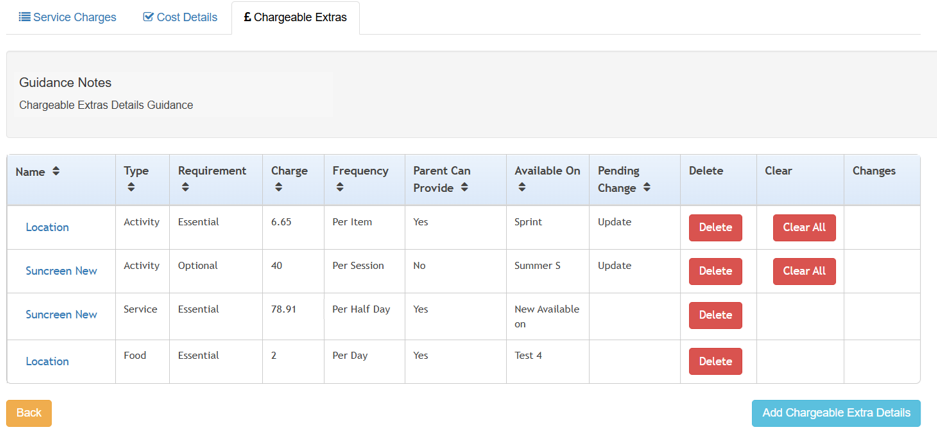Viewport: 944px width, 433px height.
Task: Sort by Requirement column arrows
Action: [x=184, y=188]
